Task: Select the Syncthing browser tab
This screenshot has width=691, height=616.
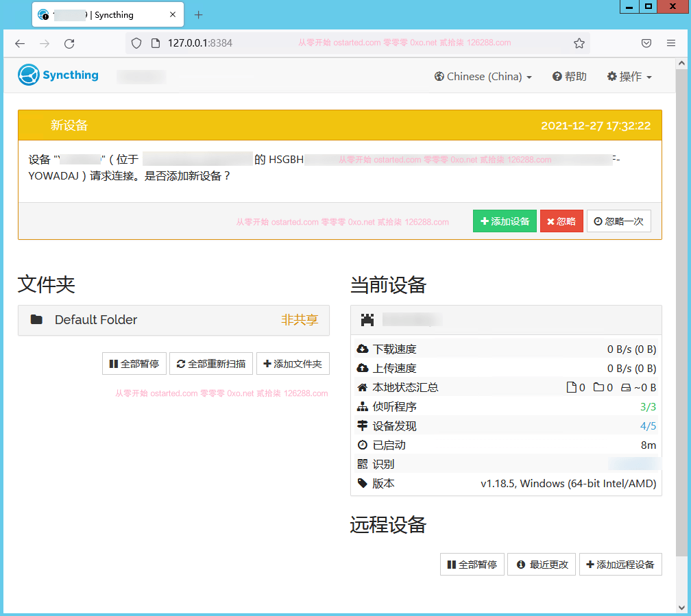Action: pyautogui.click(x=108, y=14)
